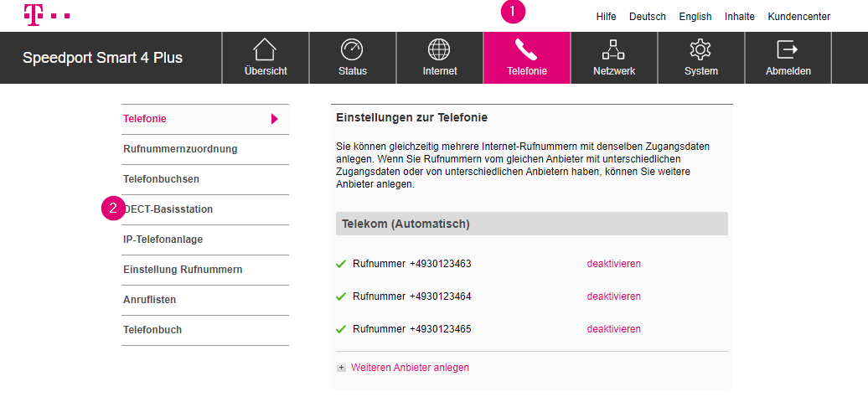Open Telefonbuchsen in sidebar
Screen dimensions: 868x402
205,179
